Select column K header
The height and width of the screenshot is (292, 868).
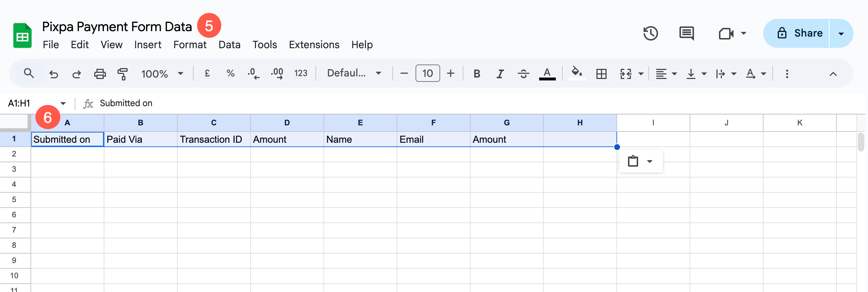coord(800,123)
